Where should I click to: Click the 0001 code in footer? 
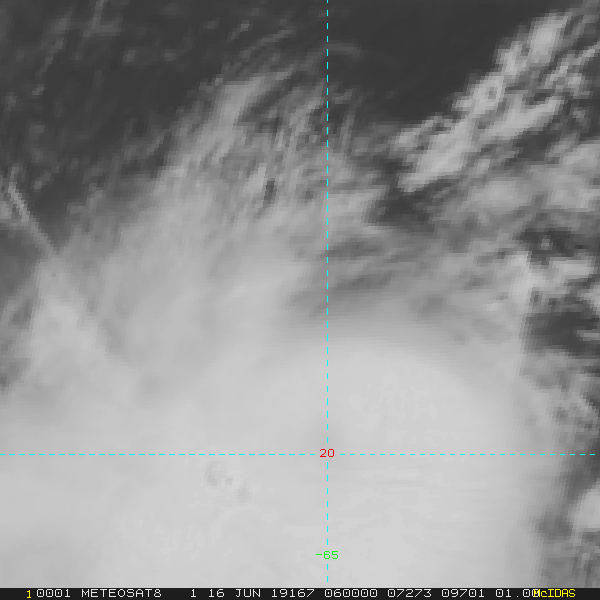click(x=53, y=593)
